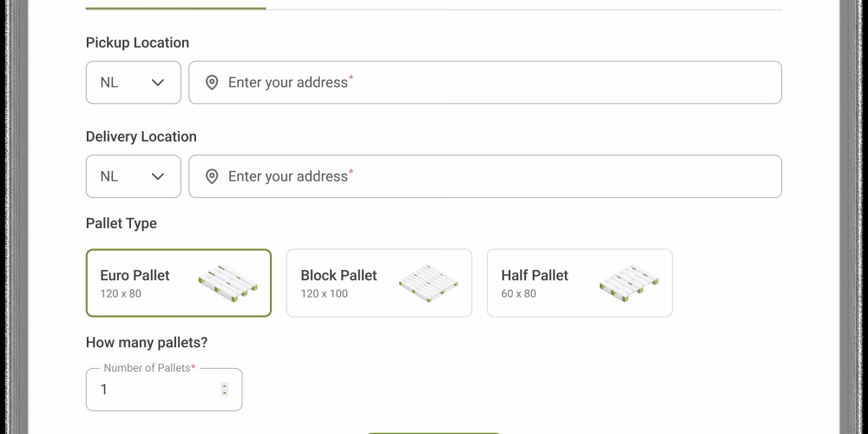Expand the Pickup Location country chevron
This screenshot has height=434, width=868.
tap(158, 82)
